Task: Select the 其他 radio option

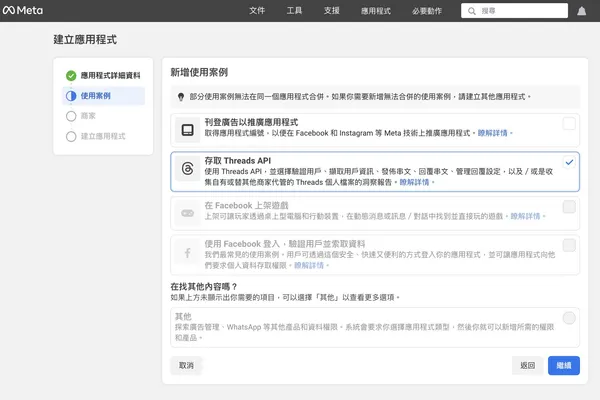Action: (x=569, y=318)
